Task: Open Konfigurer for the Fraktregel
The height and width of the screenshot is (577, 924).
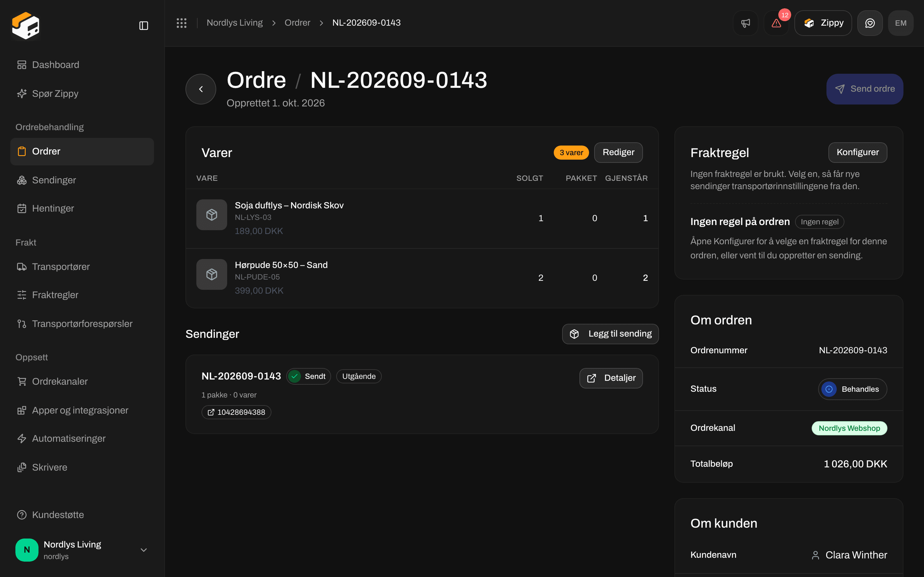Action: pyautogui.click(x=858, y=152)
